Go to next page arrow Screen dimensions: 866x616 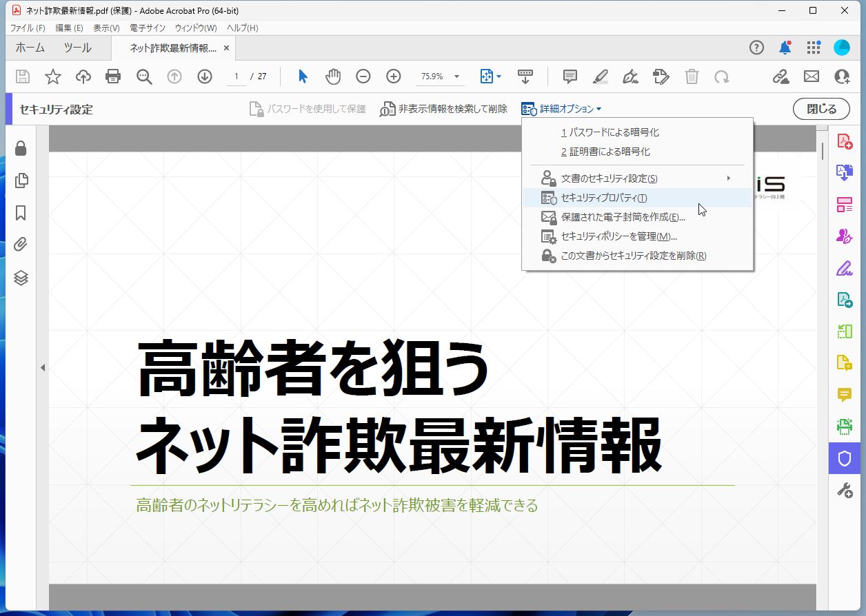205,76
